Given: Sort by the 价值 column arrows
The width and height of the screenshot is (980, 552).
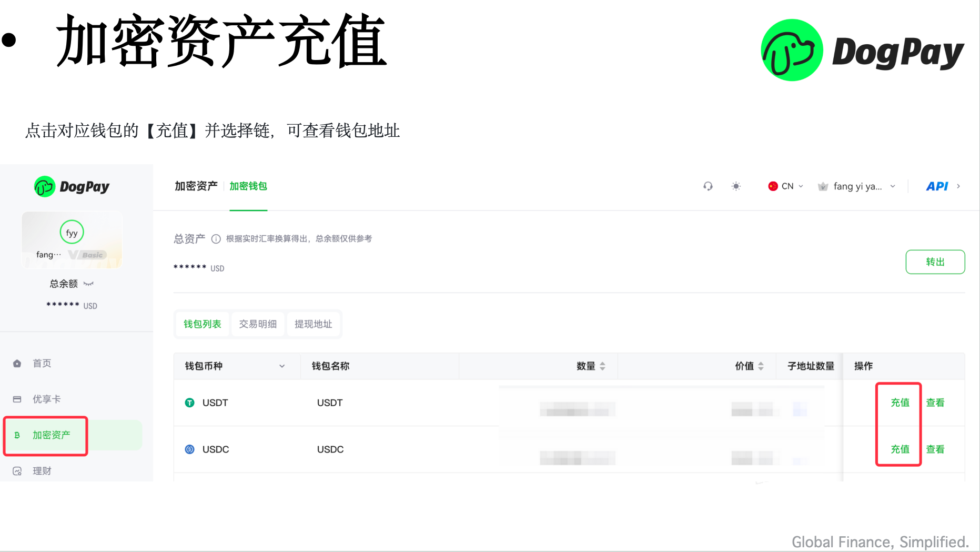Looking at the screenshot, I should 761,366.
